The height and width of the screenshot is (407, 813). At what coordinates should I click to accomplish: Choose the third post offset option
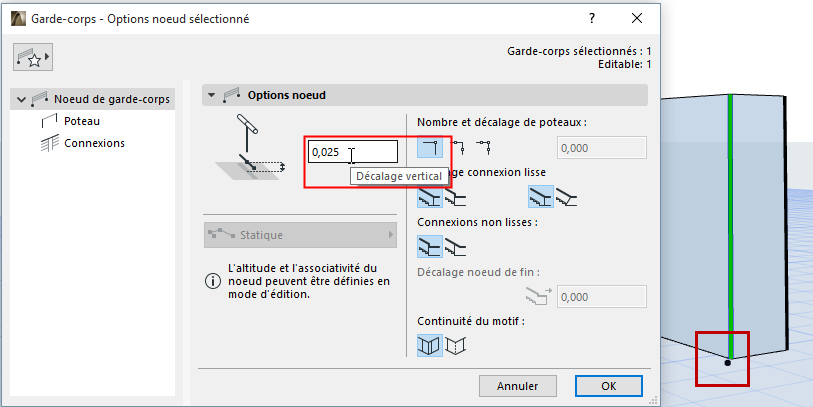[x=484, y=147]
